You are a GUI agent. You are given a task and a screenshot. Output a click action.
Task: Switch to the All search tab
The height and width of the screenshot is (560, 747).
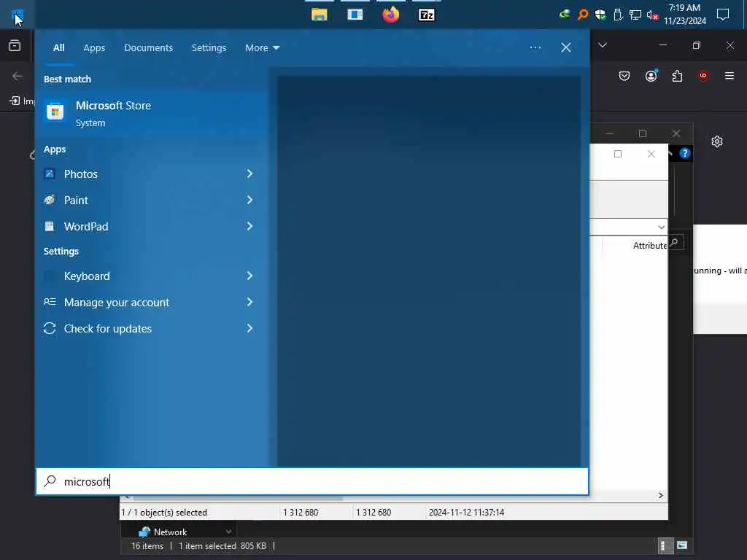tap(58, 47)
